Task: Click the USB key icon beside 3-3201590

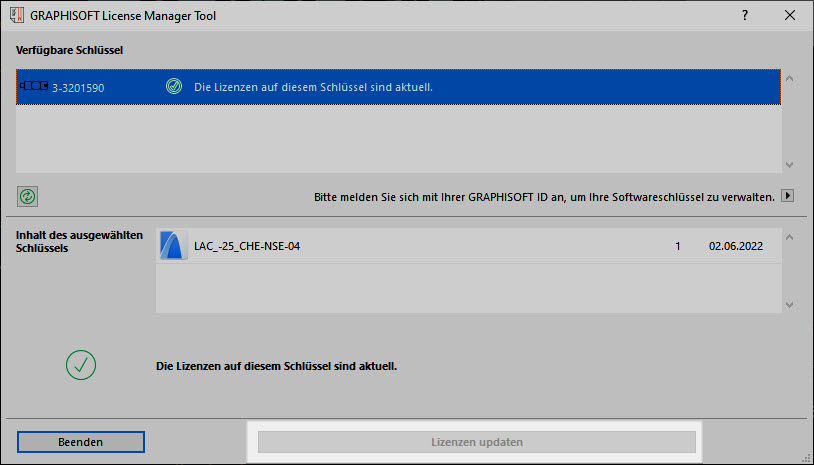Action: (x=34, y=86)
